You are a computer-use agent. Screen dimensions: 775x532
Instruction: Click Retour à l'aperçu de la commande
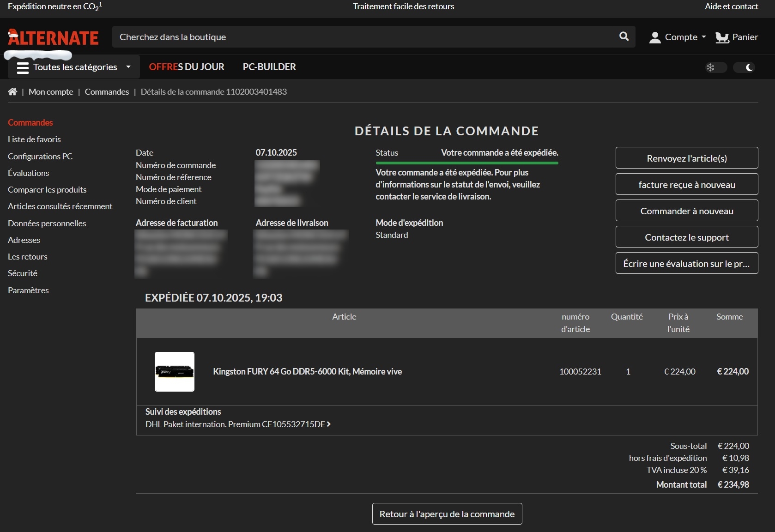447,514
